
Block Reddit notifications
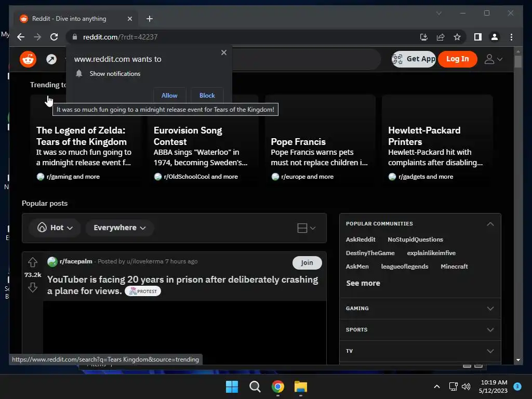coord(207,96)
